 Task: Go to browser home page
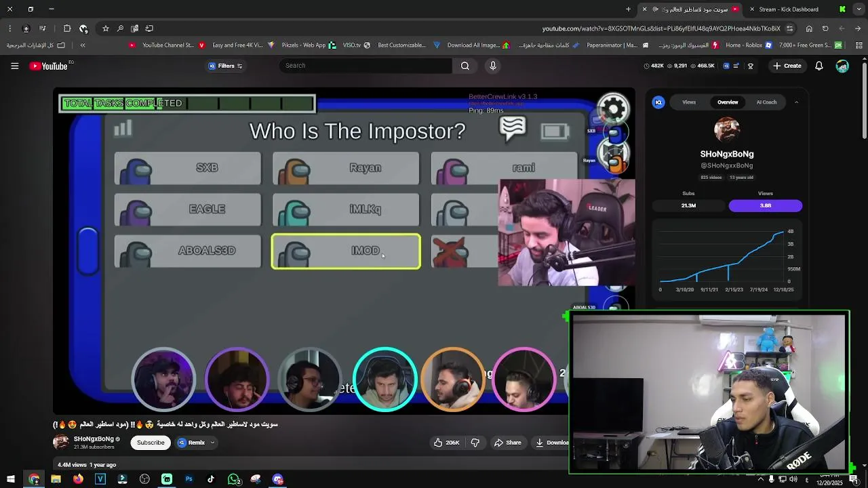click(x=809, y=28)
